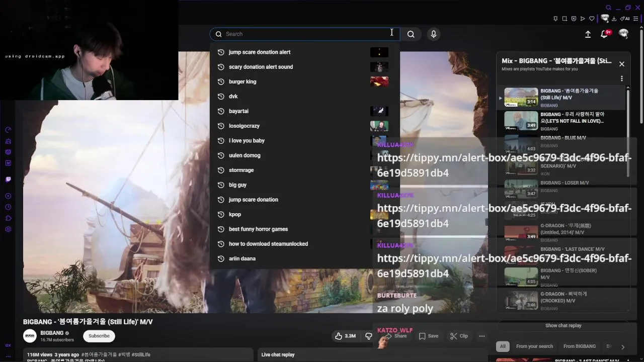Choose the 'big guy' suggestion

pos(305,185)
